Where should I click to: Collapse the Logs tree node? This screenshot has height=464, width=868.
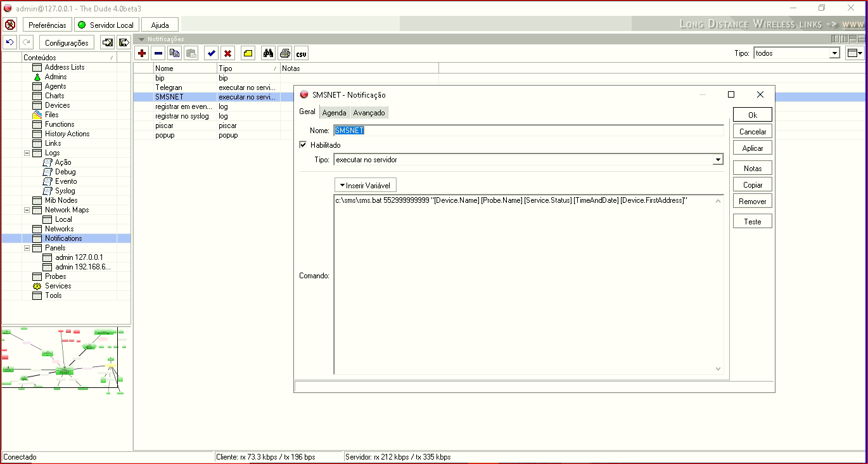tap(27, 153)
